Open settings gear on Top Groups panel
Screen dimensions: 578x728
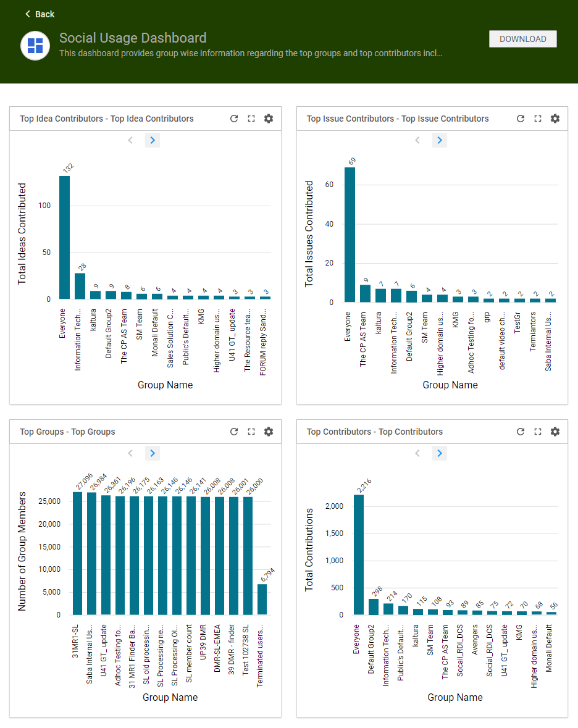pos(269,432)
